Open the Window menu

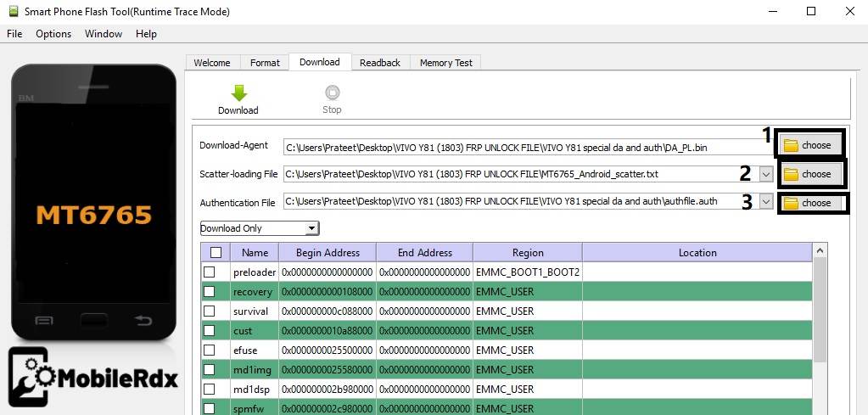pos(104,34)
